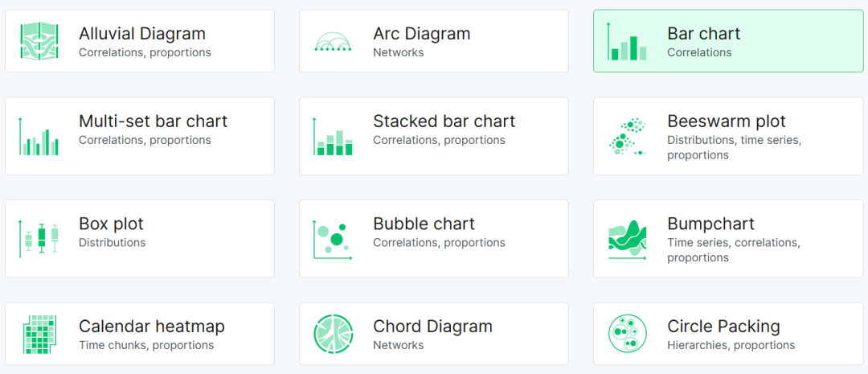
Task: Click the Box plot Distributions subtitle
Action: point(112,242)
